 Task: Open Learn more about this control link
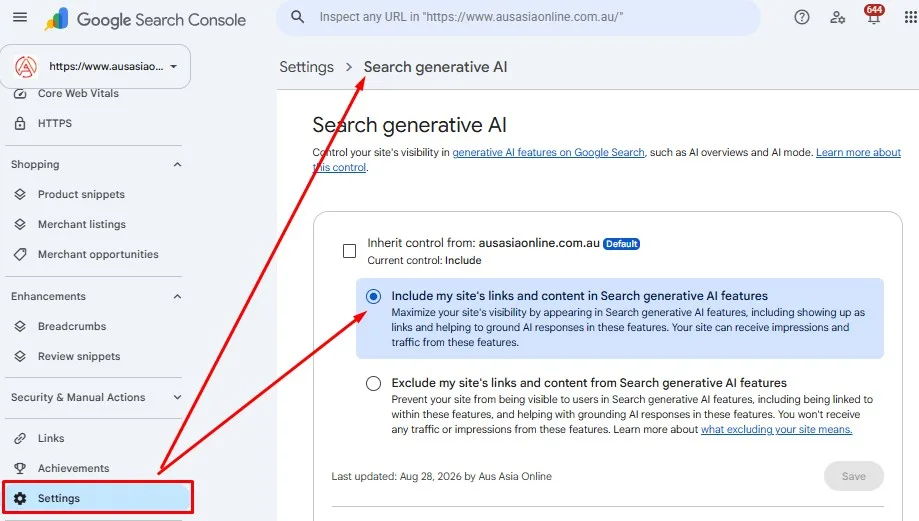858,152
